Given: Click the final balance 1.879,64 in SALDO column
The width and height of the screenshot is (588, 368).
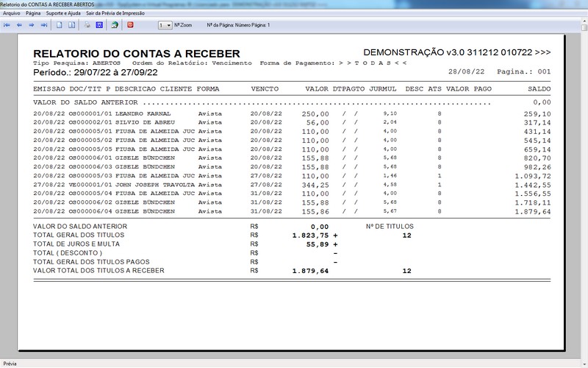Looking at the screenshot, I should pos(532,212).
